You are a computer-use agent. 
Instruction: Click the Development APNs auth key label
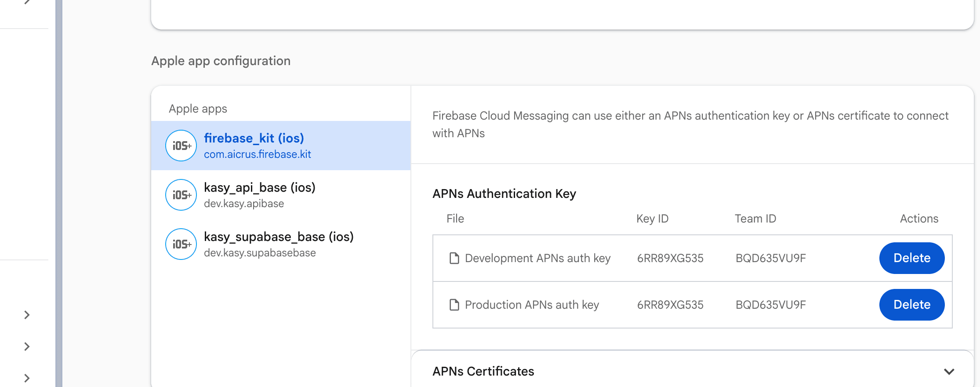click(x=538, y=258)
